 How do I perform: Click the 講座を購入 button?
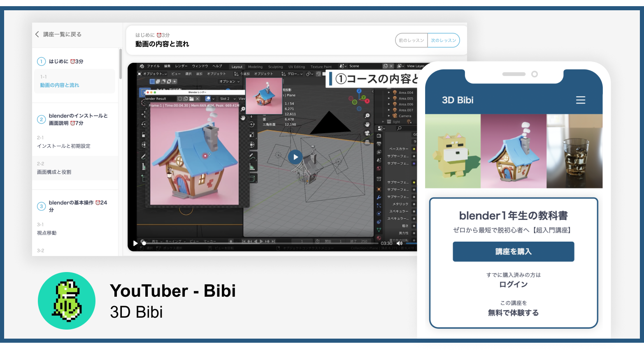coord(514,251)
